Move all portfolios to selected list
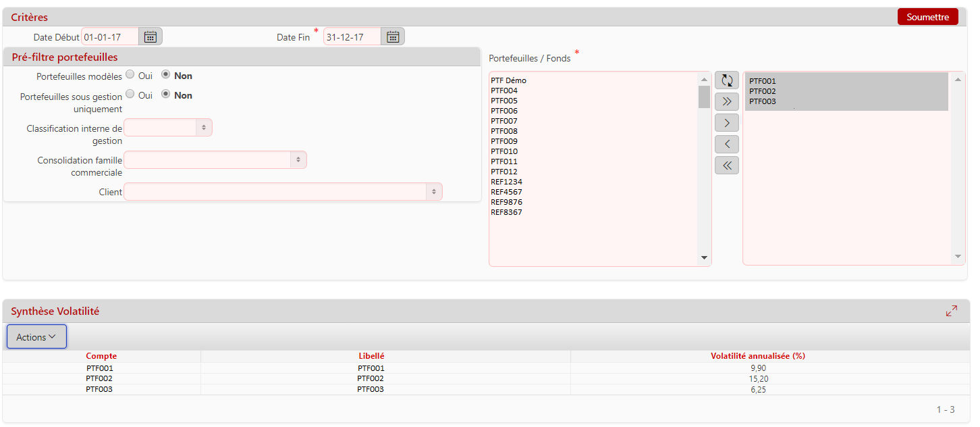Viewport: 980px width, 427px height. click(726, 101)
